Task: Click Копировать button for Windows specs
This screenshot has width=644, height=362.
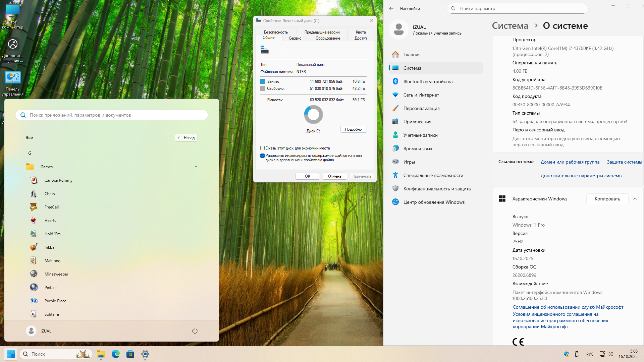Action: [607, 199]
